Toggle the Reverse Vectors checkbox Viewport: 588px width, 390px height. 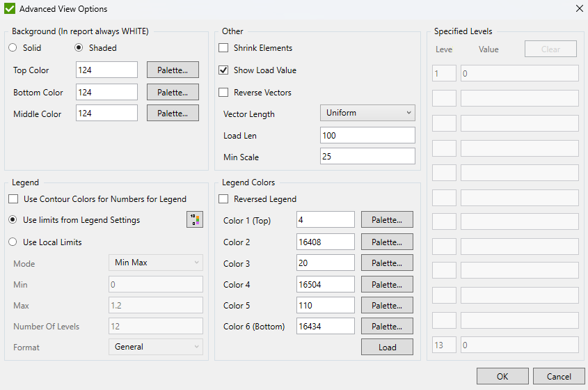pos(223,93)
